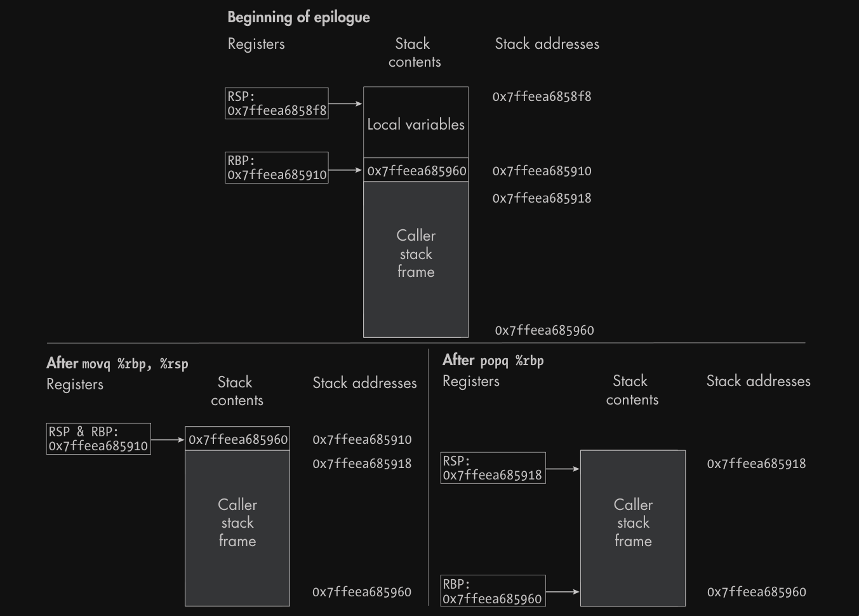Click the saved 0x7ffeea685960 cell in the epilogue stack
Image resolution: width=859 pixels, height=616 pixels.
coord(416,171)
